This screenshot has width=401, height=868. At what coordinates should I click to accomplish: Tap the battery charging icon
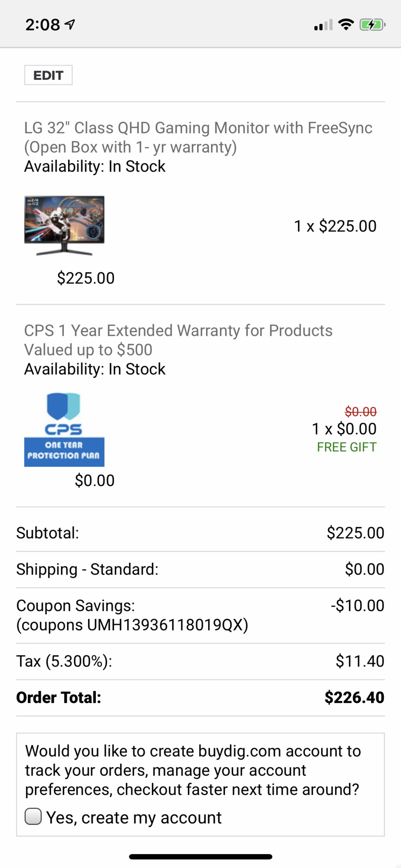coord(372,25)
